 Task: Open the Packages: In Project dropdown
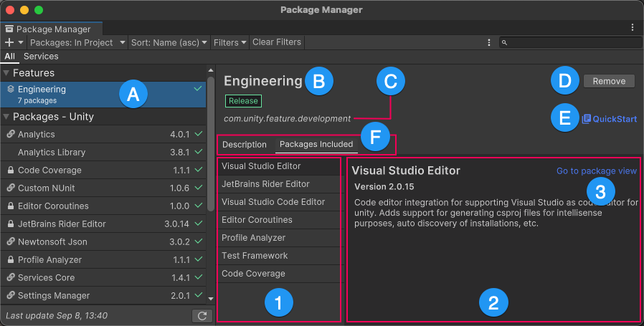[77, 42]
